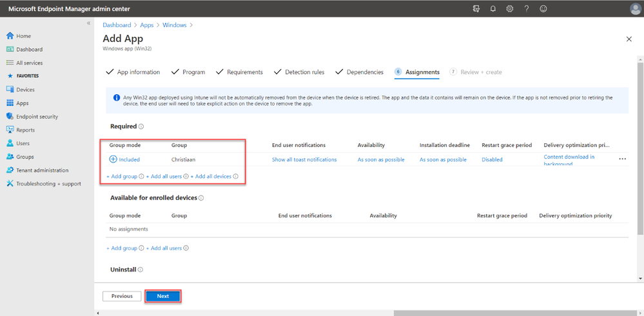644x316 pixels.
Task: Open the notifications bell icon
Action: coord(493,8)
